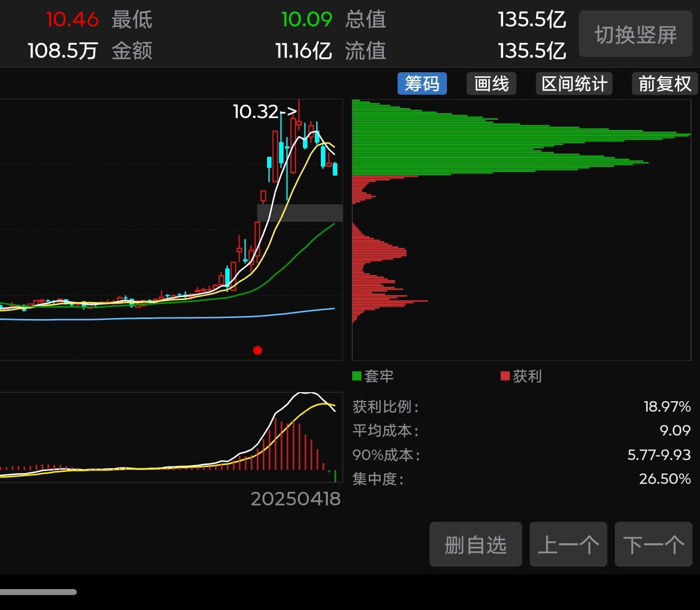This screenshot has height=610, width=700.
Task: Click the date label 20250418
Action: [x=295, y=499]
